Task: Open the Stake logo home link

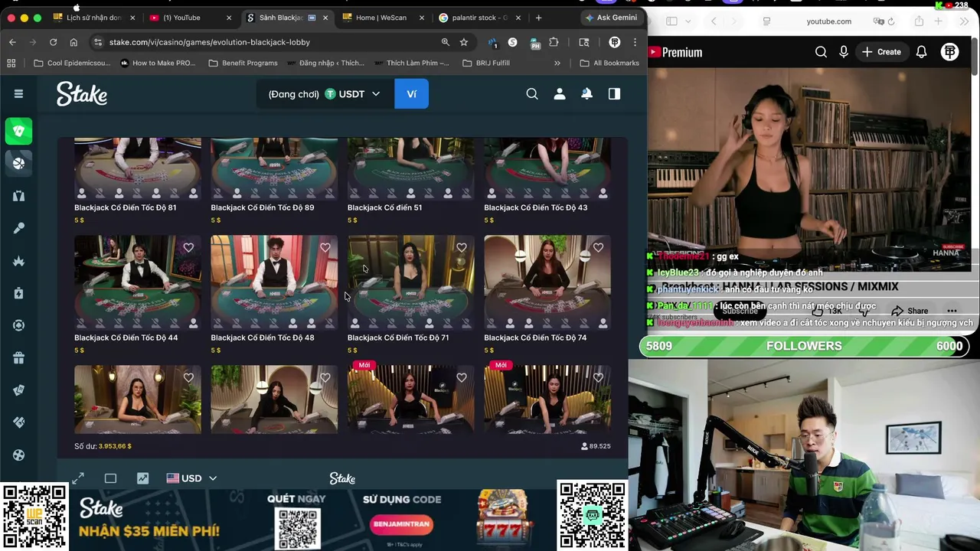Action: coord(82,93)
